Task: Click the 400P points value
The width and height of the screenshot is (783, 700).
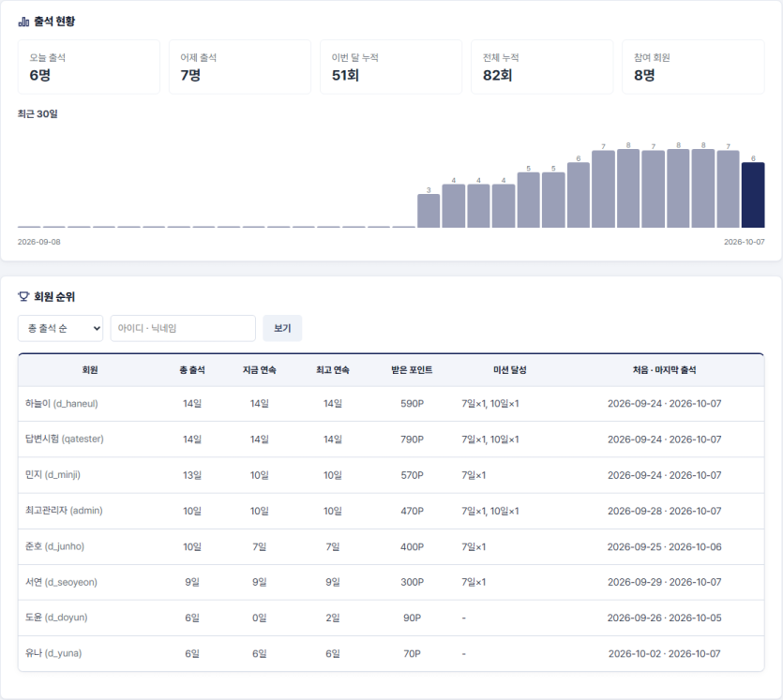Action: (412, 547)
